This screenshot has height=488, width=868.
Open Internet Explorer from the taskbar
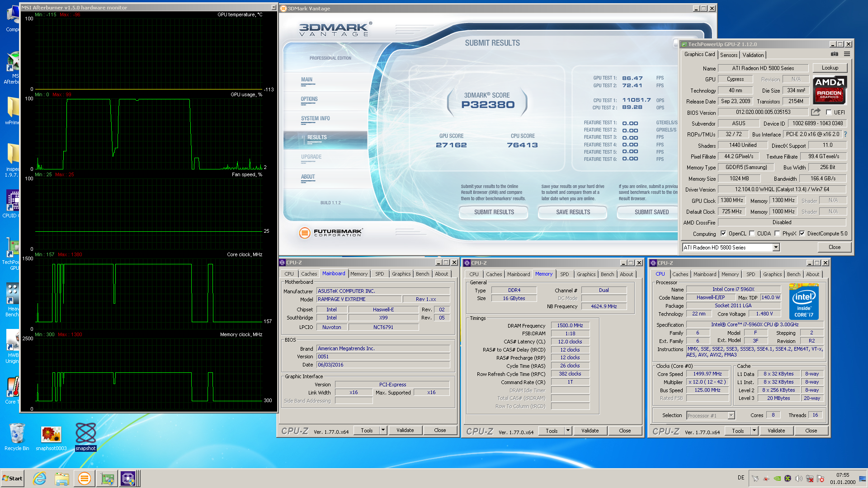[x=40, y=479]
